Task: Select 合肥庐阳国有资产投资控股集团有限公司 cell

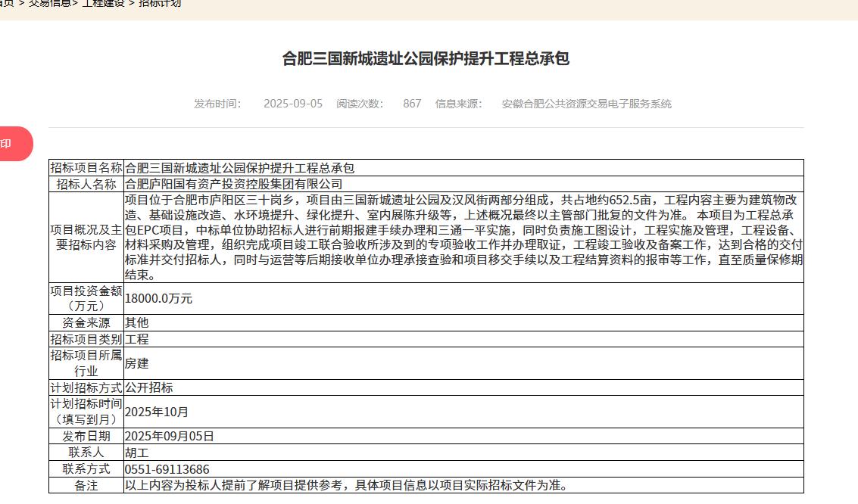Action: (x=463, y=184)
